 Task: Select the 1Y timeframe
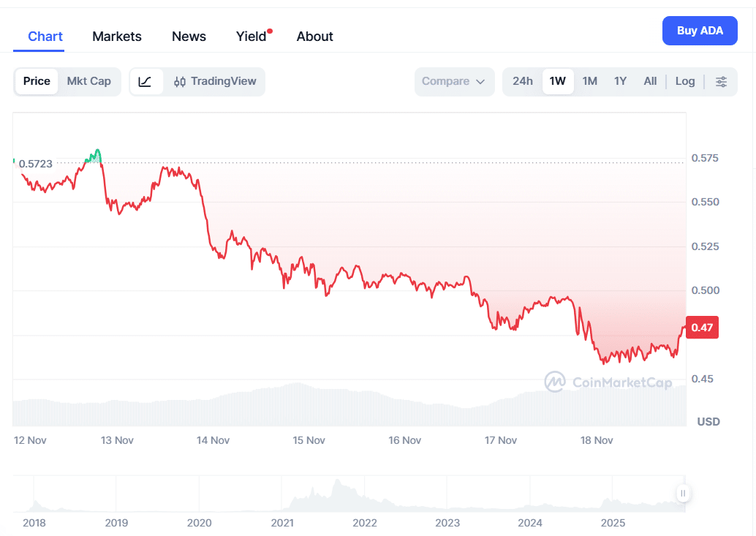[620, 81]
